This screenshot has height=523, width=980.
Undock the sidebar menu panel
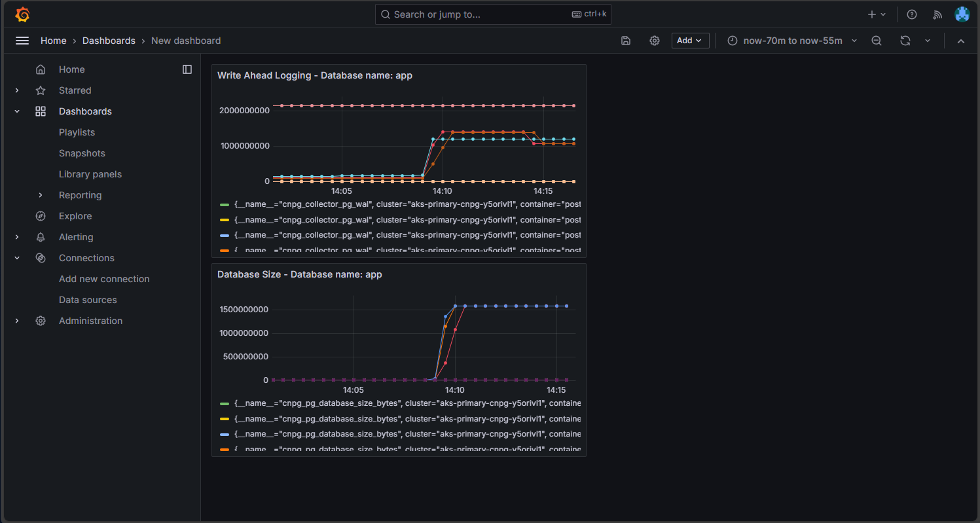pos(187,69)
